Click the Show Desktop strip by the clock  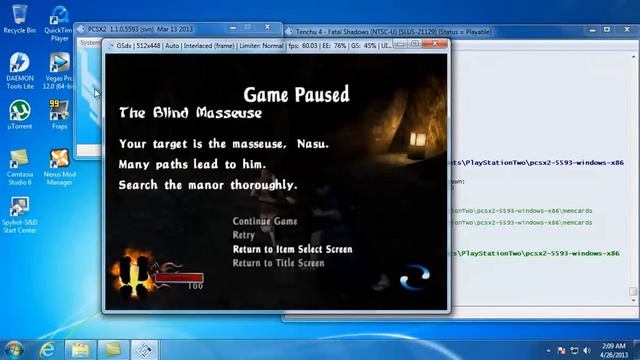click(x=636, y=350)
